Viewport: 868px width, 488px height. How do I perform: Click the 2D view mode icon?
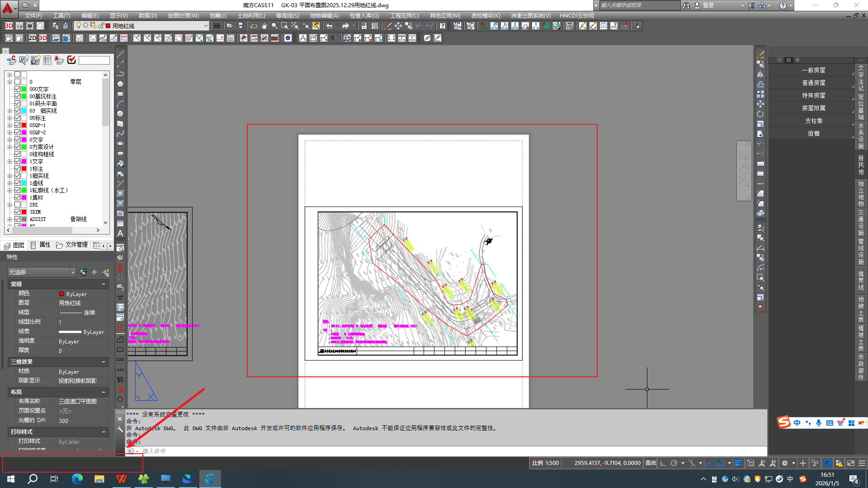33,38
